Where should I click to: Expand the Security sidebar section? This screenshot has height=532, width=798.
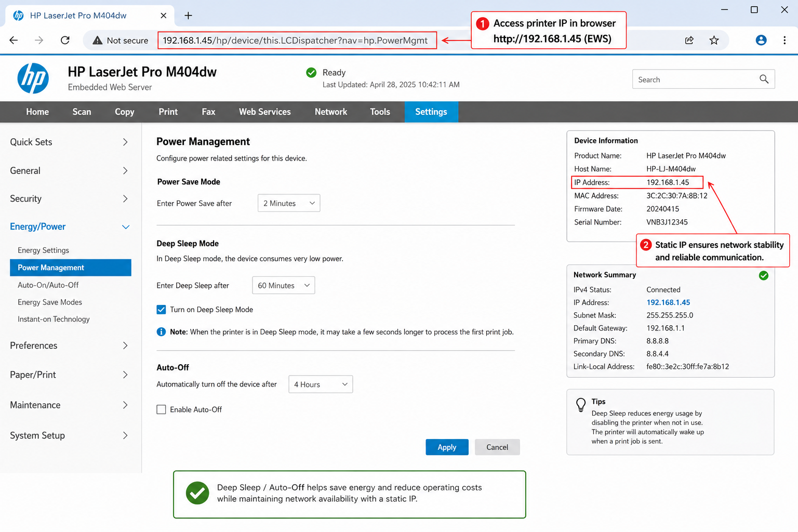69,198
